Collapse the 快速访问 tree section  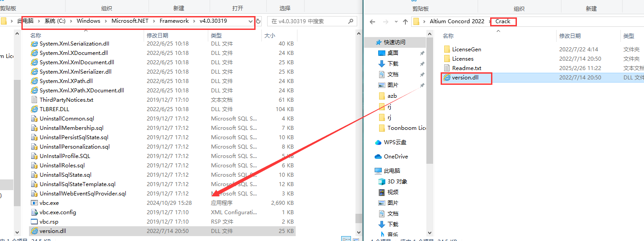(x=372, y=42)
